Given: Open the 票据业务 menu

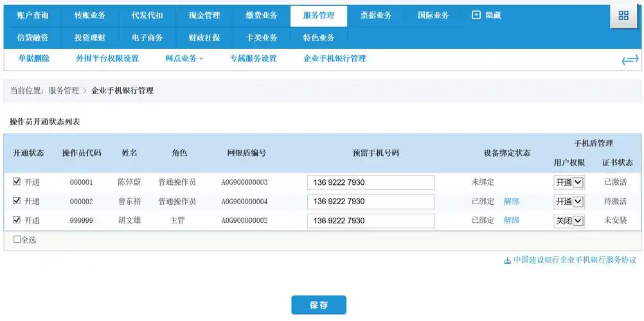Looking at the screenshot, I should tap(376, 15).
